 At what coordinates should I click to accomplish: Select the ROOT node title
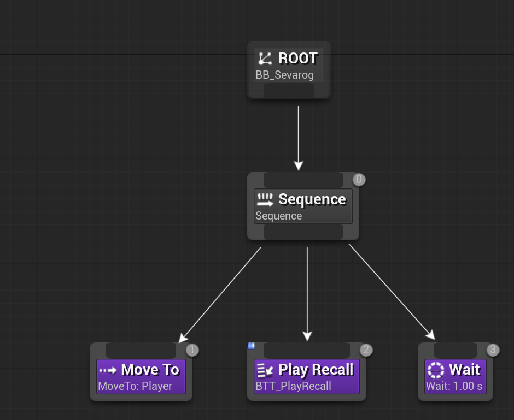[x=298, y=58]
